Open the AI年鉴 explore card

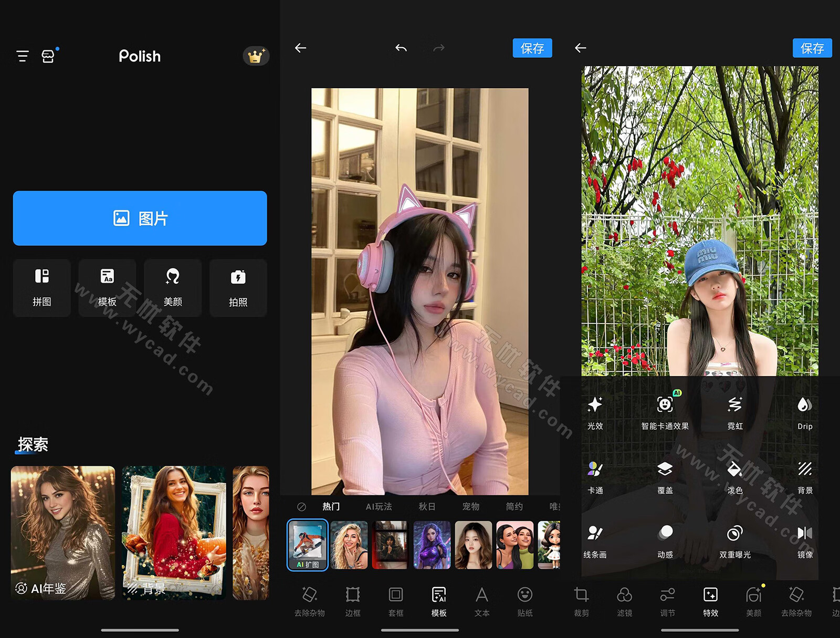[63, 532]
